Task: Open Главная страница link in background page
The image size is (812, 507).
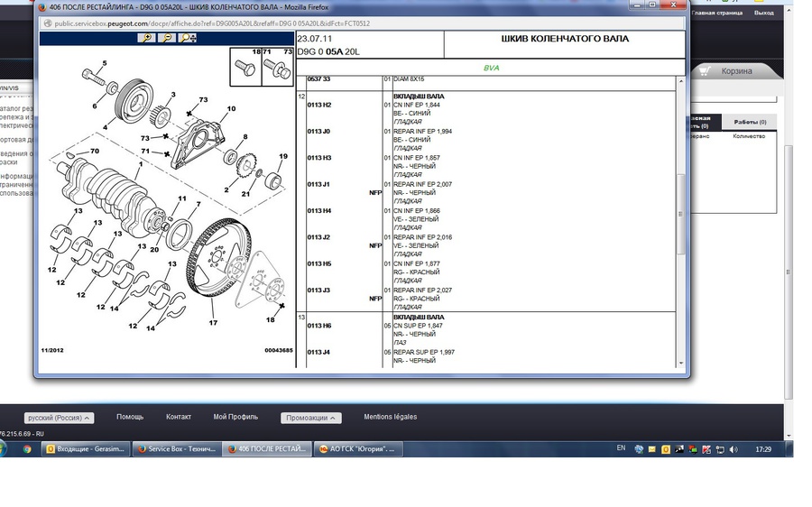Action: point(716,13)
